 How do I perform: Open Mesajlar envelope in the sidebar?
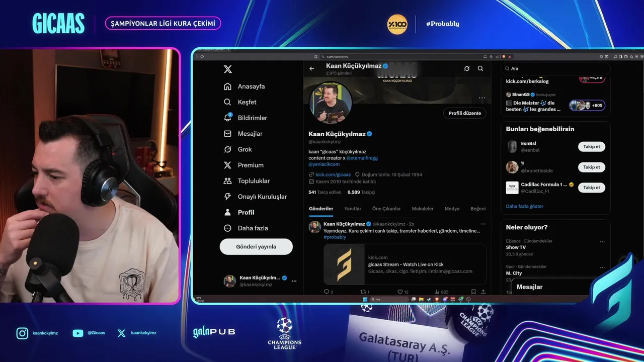(243, 134)
